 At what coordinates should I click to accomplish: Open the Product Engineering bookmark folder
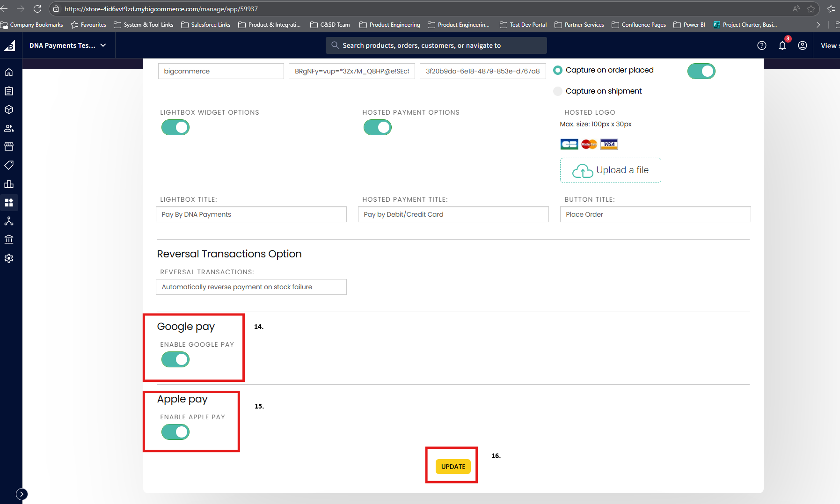(x=390, y=25)
